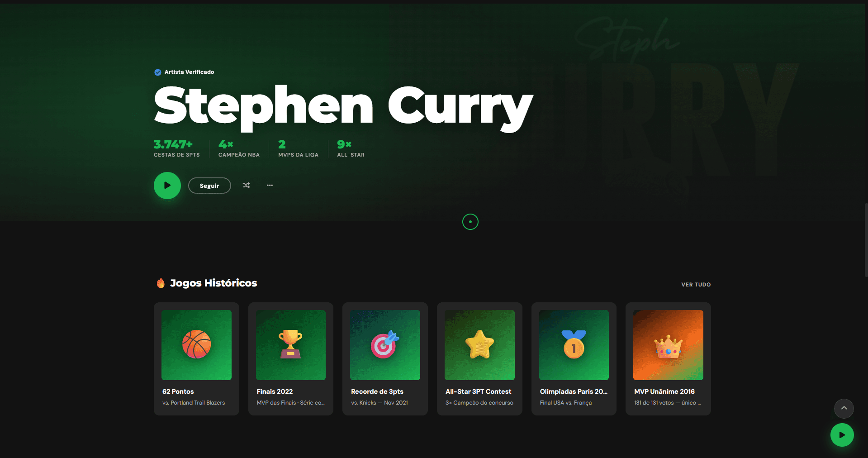The image size is (868, 458).
Task: Click the Jogos Históricos section heading
Action: pos(213,283)
